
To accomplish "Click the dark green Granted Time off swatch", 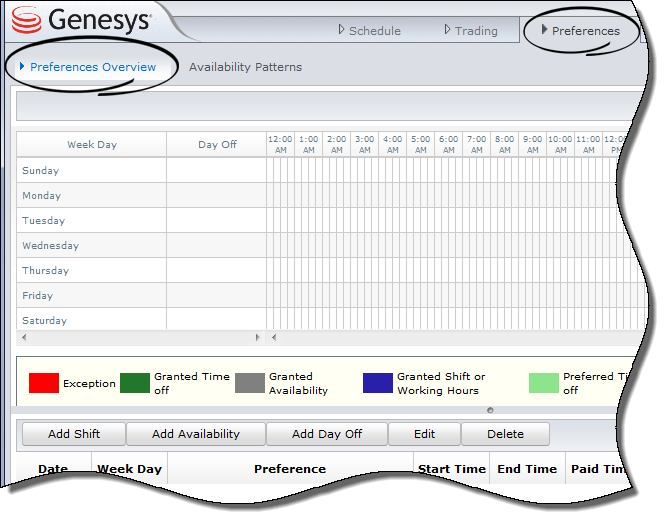I will (135, 383).
